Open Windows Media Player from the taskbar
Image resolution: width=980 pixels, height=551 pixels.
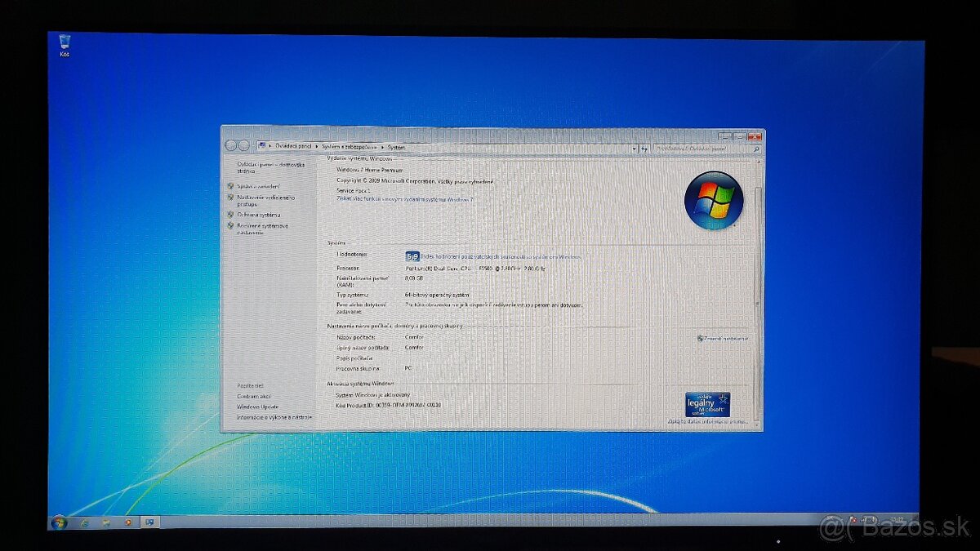click(127, 522)
